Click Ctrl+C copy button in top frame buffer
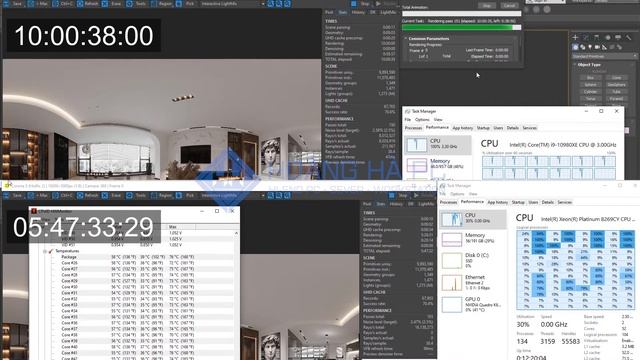The image size is (640, 360). (63, 4)
